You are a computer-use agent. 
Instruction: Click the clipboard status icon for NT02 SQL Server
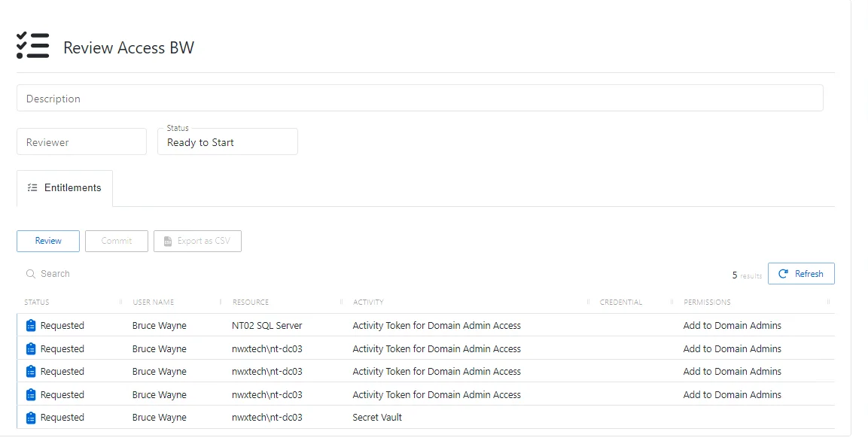31,325
